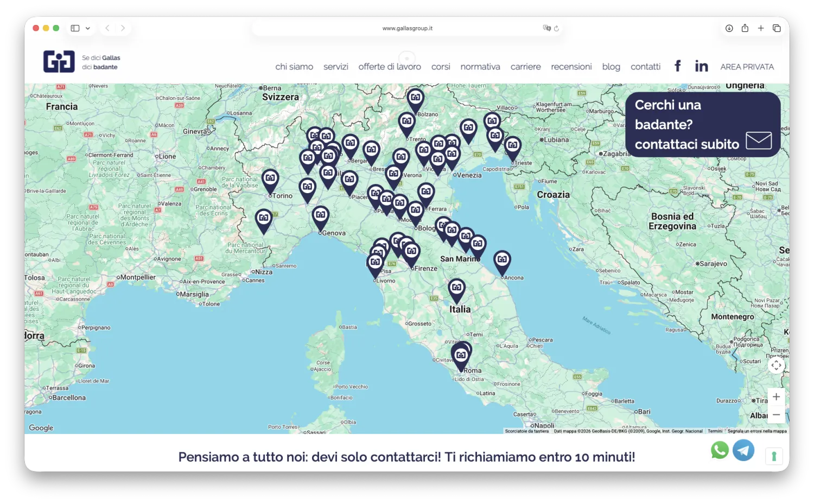Start a WhatsApp chat

(x=720, y=450)
